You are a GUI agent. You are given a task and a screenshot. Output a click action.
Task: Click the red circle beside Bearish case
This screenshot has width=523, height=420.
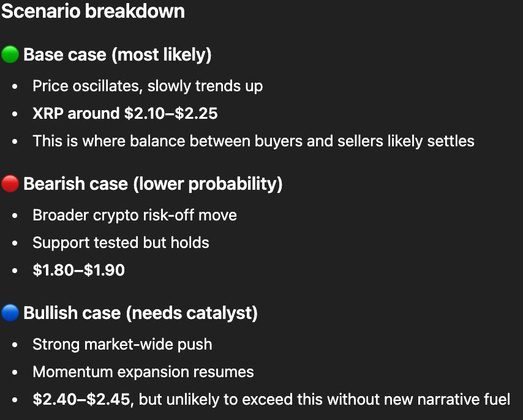[10, 184]
